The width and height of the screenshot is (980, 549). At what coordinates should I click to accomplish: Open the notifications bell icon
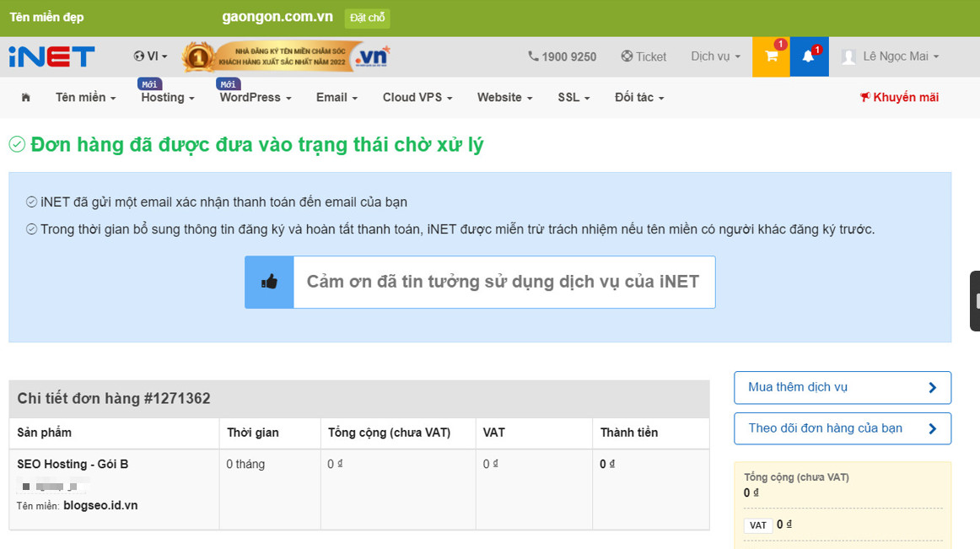809,57
